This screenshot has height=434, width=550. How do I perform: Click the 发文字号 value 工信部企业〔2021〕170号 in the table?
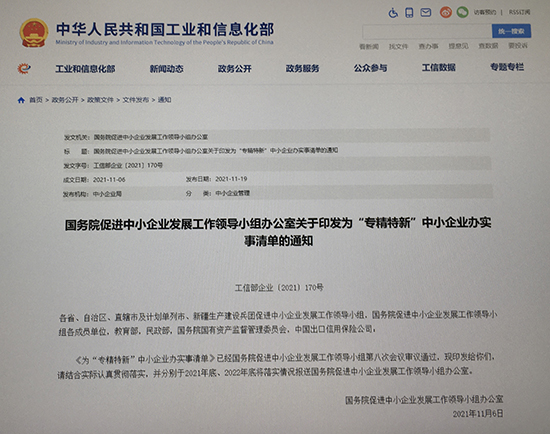click(x=128, y=165)
